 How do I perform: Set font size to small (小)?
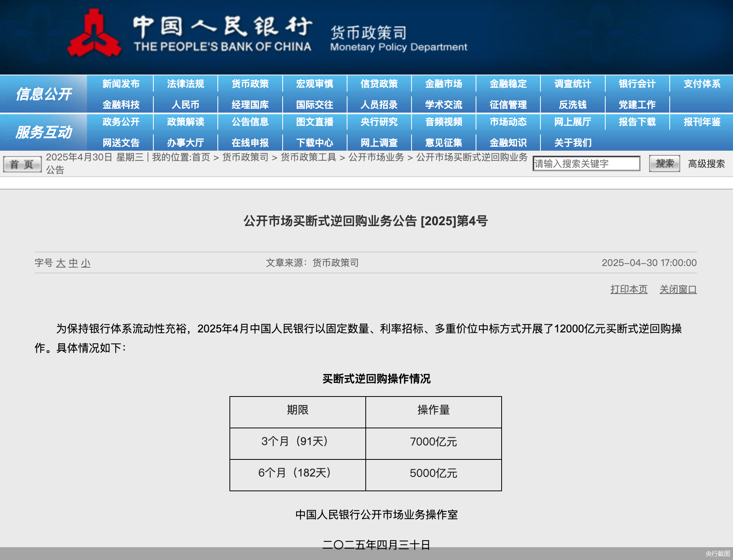tap(86, 263)
